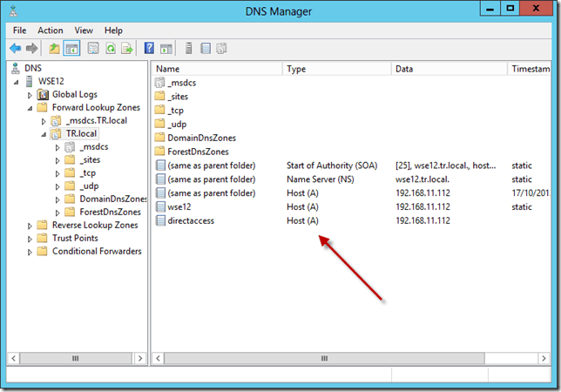Screen dimensions: 561x392
Task: Click the Back arrow in the toolbar
Action: [x=15, y=48]
